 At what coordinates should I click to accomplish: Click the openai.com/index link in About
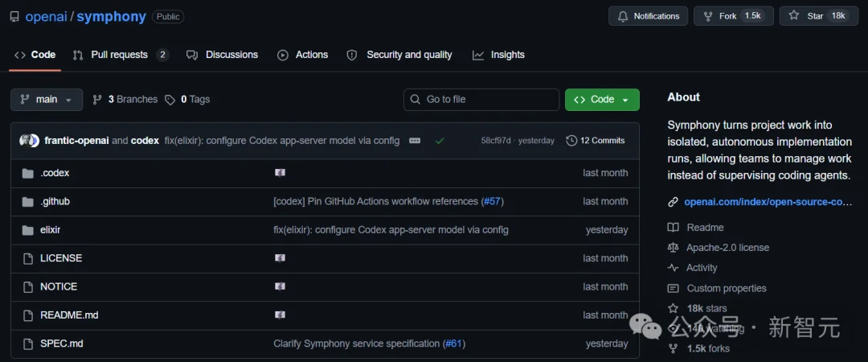768,202
